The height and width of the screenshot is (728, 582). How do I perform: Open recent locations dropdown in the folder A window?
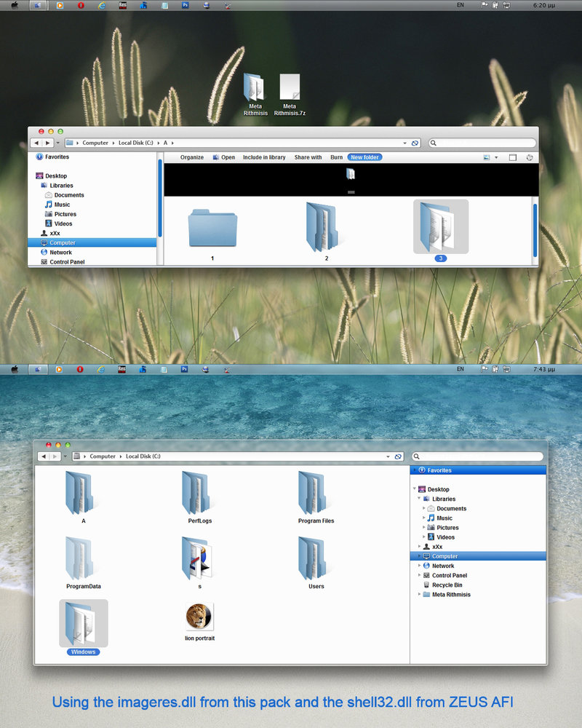[57, 143]
